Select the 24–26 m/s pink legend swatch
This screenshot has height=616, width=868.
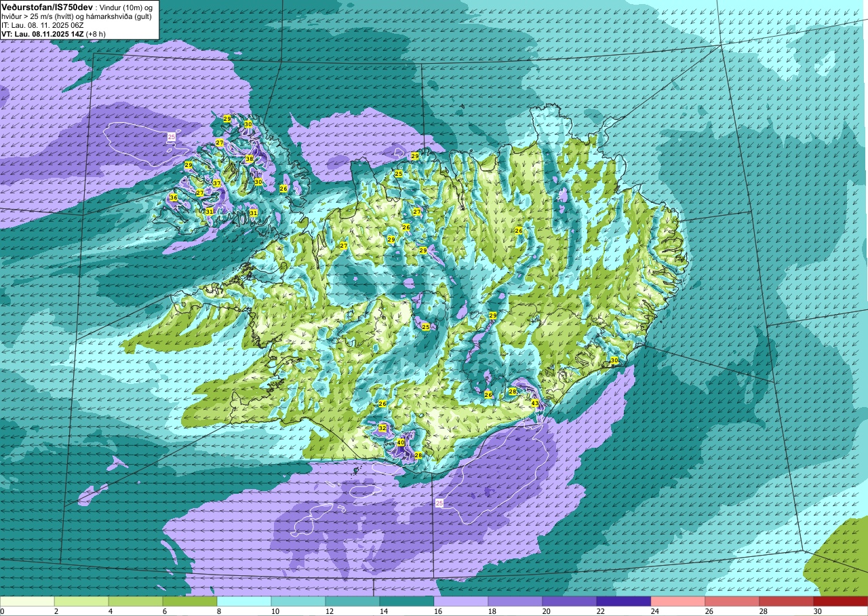click(x=678, y=601)
